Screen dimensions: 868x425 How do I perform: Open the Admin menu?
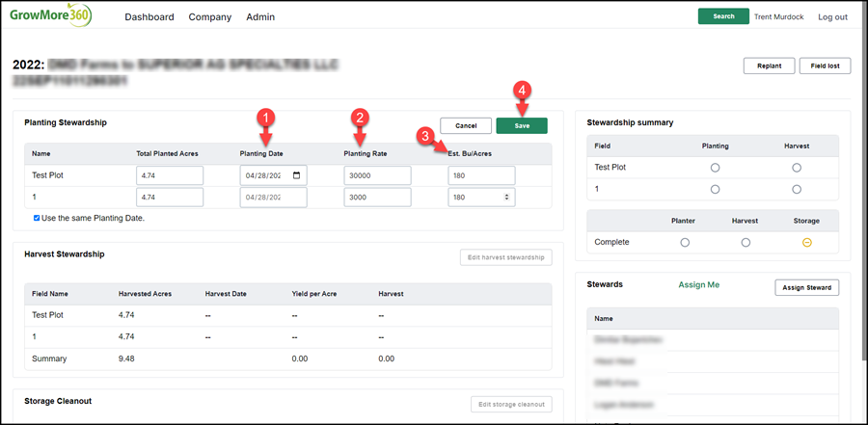pos(260,17)
